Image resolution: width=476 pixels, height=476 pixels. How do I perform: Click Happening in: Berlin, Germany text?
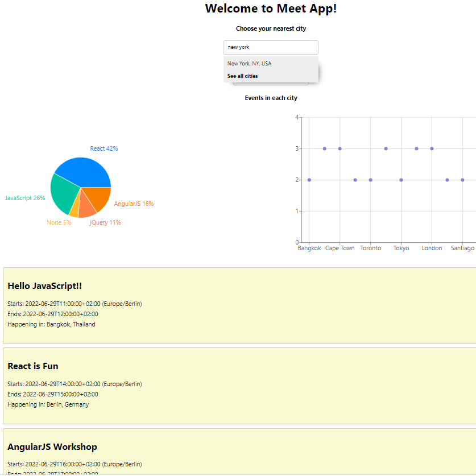[48, 404]
